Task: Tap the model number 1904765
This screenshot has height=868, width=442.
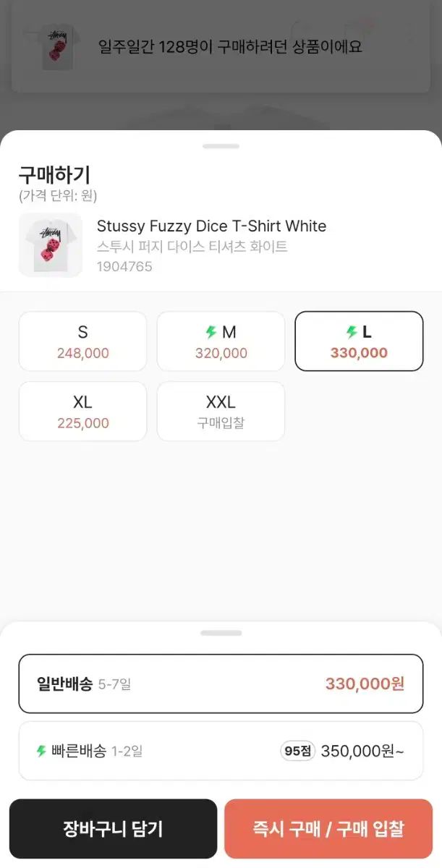Action: 124,266
